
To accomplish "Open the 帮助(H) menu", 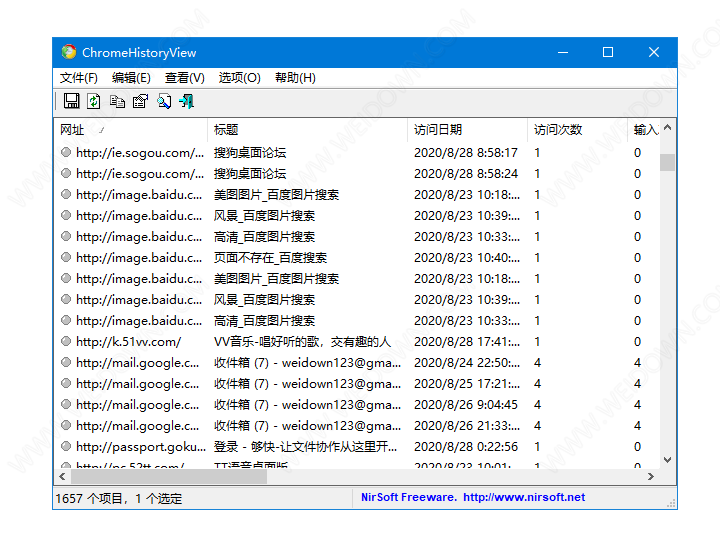I will (x=295, y=78).
